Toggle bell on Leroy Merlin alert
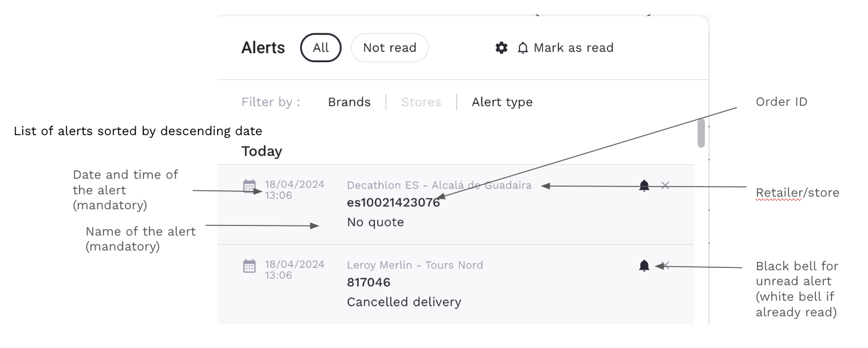Viewport: 868px width, 348px height. coord(644,265)
